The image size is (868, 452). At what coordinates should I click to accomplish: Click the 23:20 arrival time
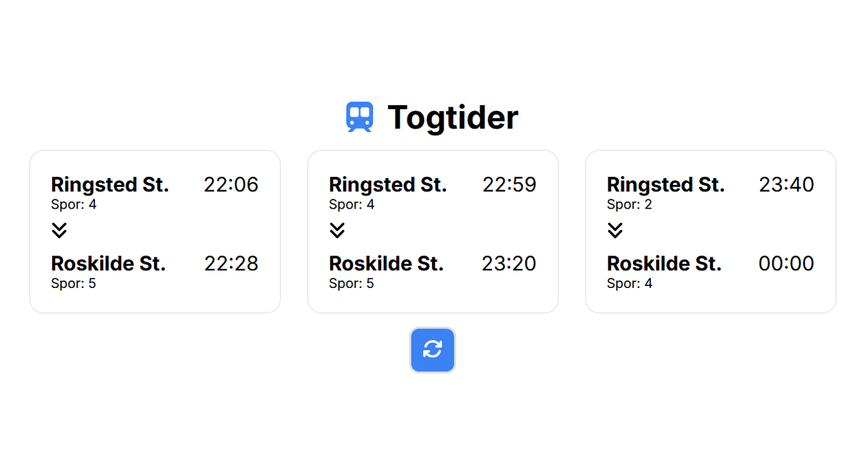click(x=509, y=263)
